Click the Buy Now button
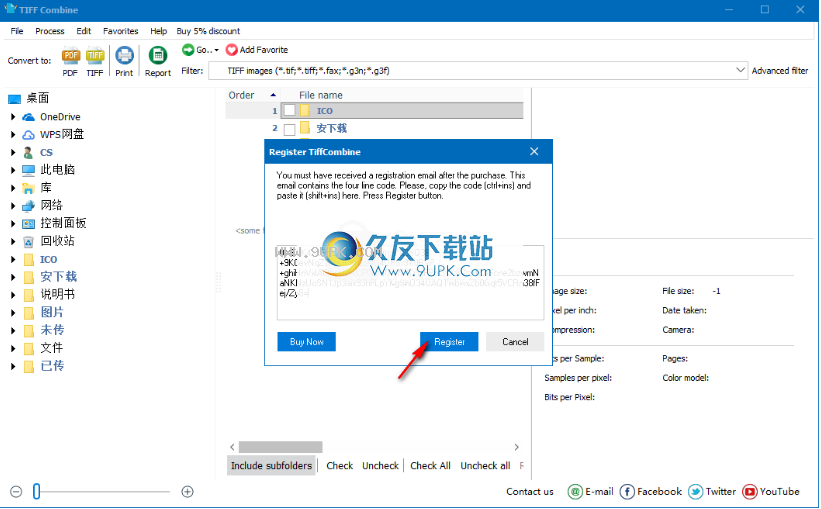This screenshot has height=509, width=821. (306, 341)
